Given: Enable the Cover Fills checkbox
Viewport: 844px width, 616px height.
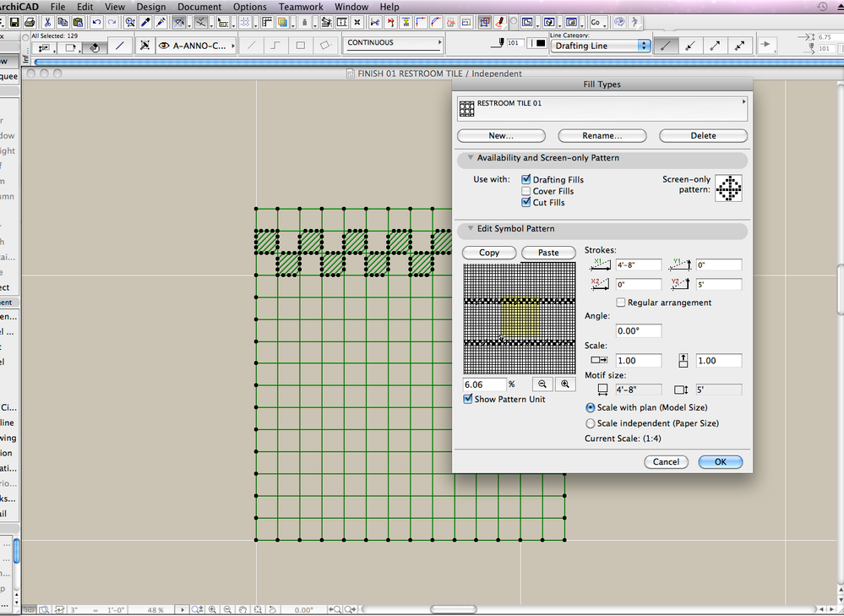Looking at the screenshot, I should (527, 191).
